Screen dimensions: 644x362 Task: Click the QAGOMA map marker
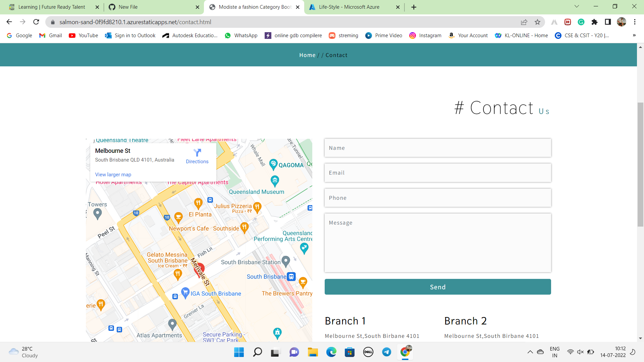click(x=273, y=164)
